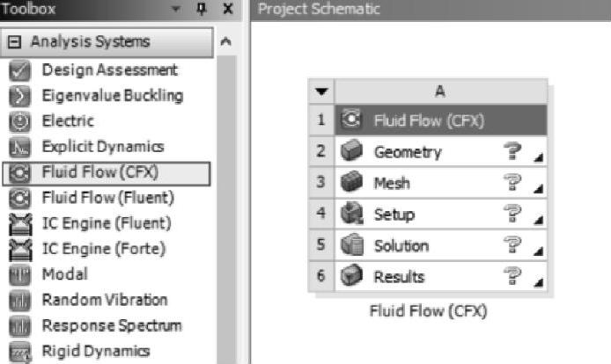Click the Results cell icon
This screenshot has width=611, height=364.
coord(351,277)
